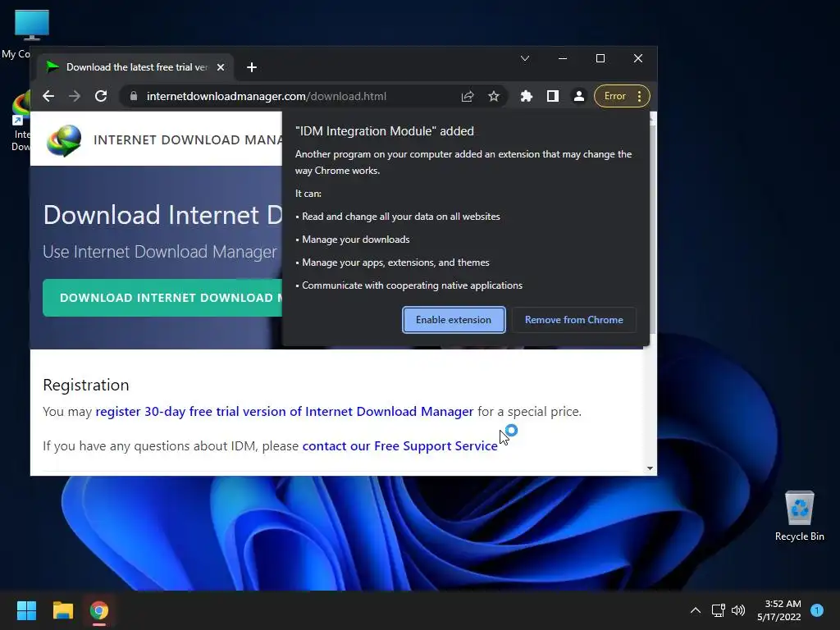
Task: Maximize the Chrome window
Action: click(x=600, y=58)
